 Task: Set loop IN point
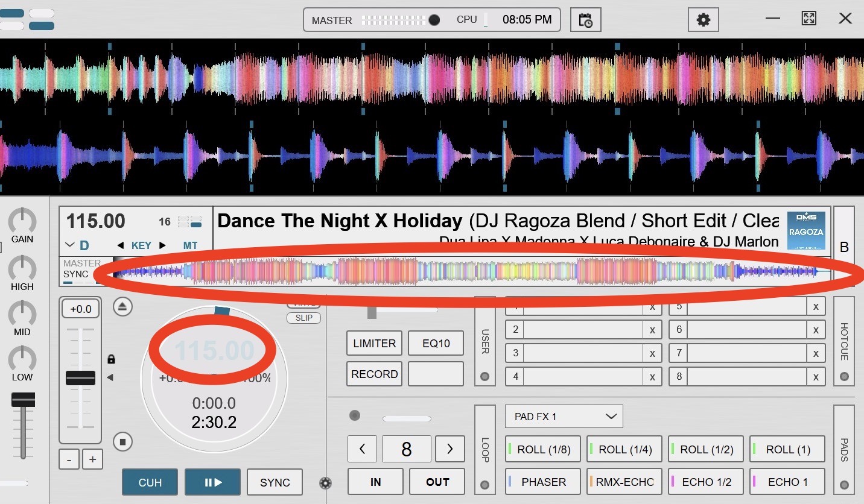click(375, 482)
